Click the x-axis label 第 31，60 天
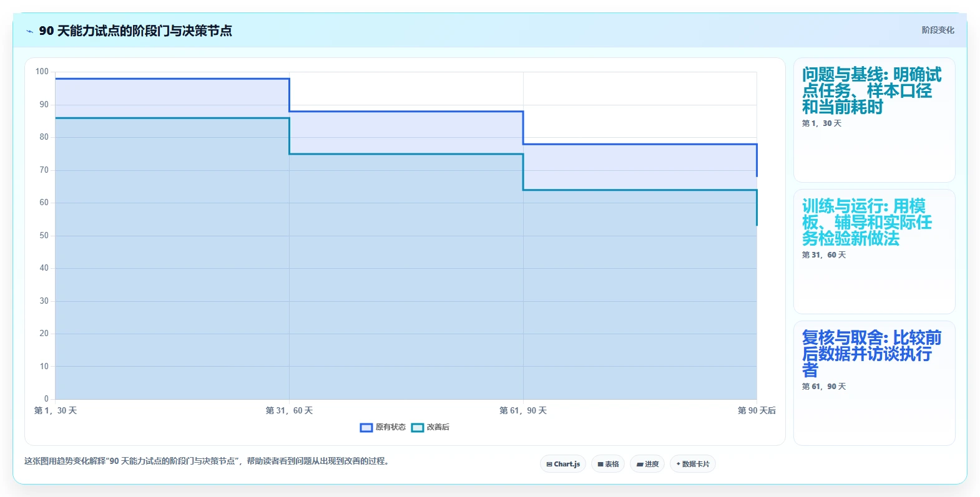 click(289, 410)
